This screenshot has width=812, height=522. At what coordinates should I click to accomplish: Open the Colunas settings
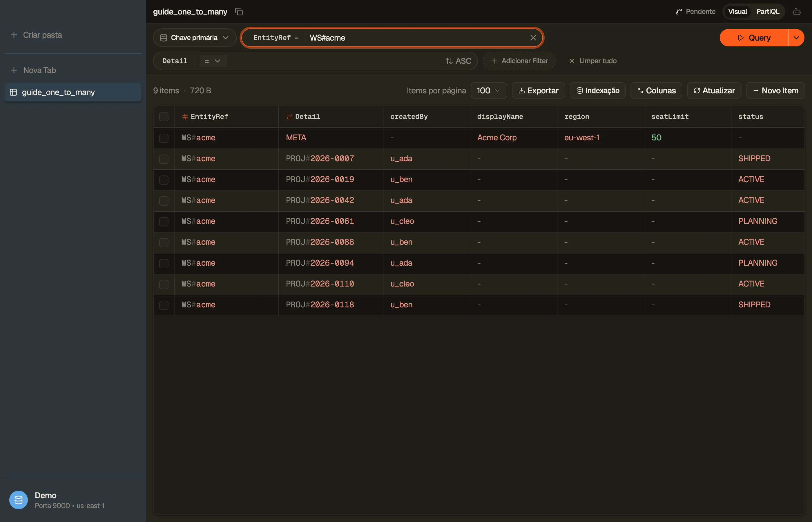coord(656,90)
